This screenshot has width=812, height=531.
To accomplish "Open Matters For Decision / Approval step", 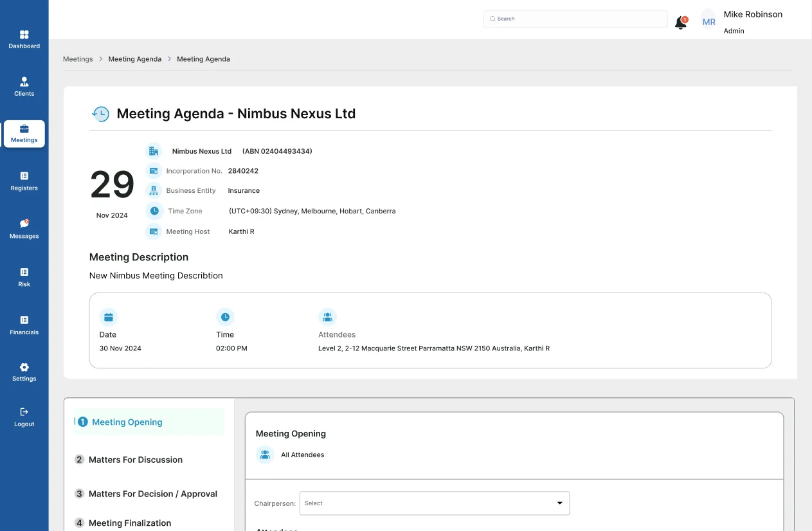I will [x=152, y=494].
